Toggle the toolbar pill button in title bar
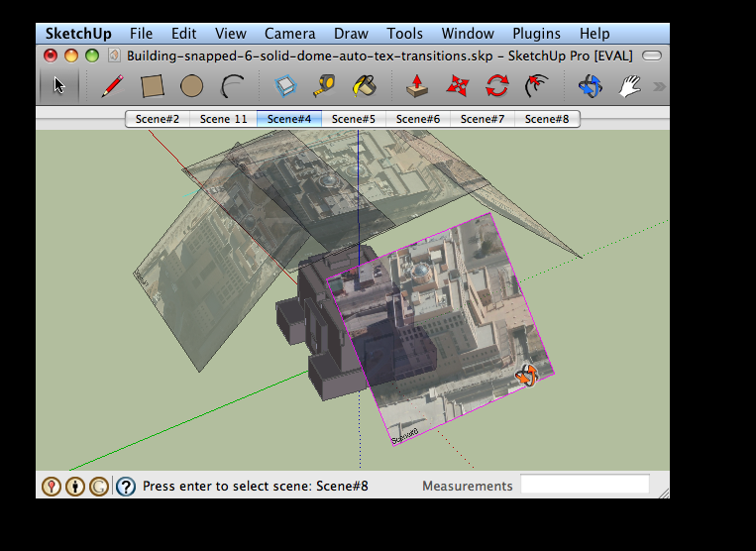The width and height of the screenshot is (756, 551). pyautogui.click(x=652, y=56)
